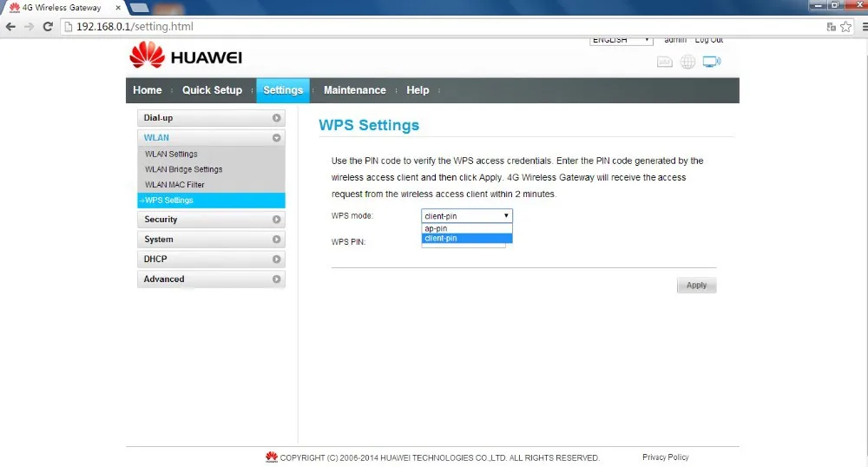This screenshot has width=868, height=467.
Task: Click the tab's Huawei favicon
Action: pos(15,8)
